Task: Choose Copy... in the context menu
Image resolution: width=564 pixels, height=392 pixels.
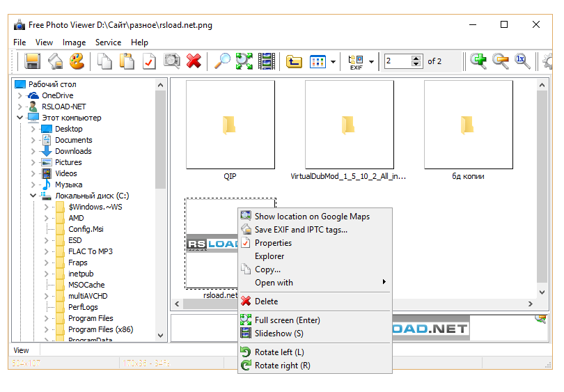Action: pyautogui.click(x=315, y=269)
